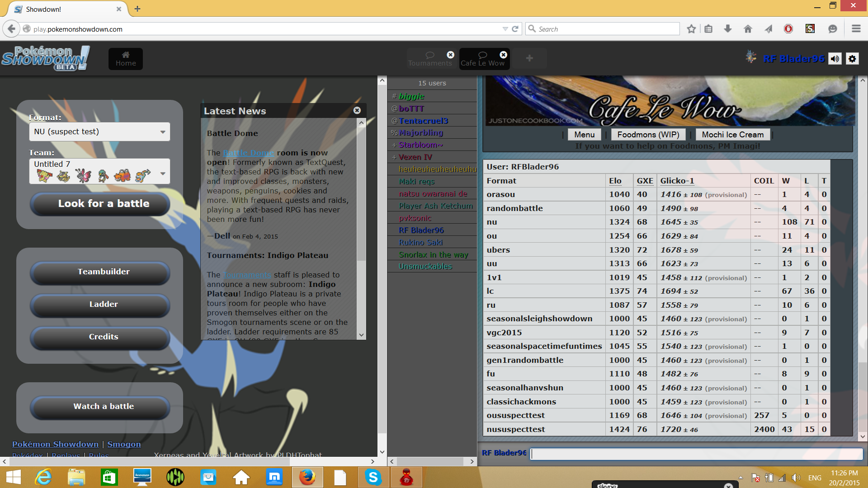The image size is (868, 488).
Task: Open Skype from the taskbar
Action: click(373, 477)
